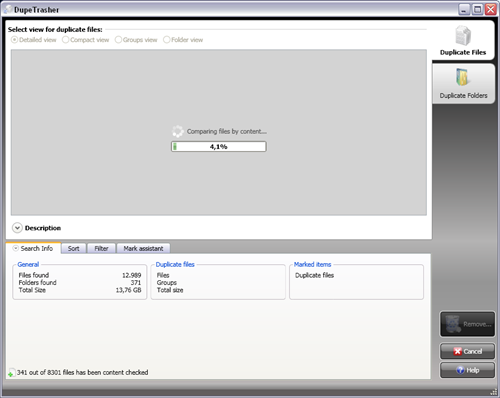
Task: Click the Comparing files by content text
Action: click(227, 131)
